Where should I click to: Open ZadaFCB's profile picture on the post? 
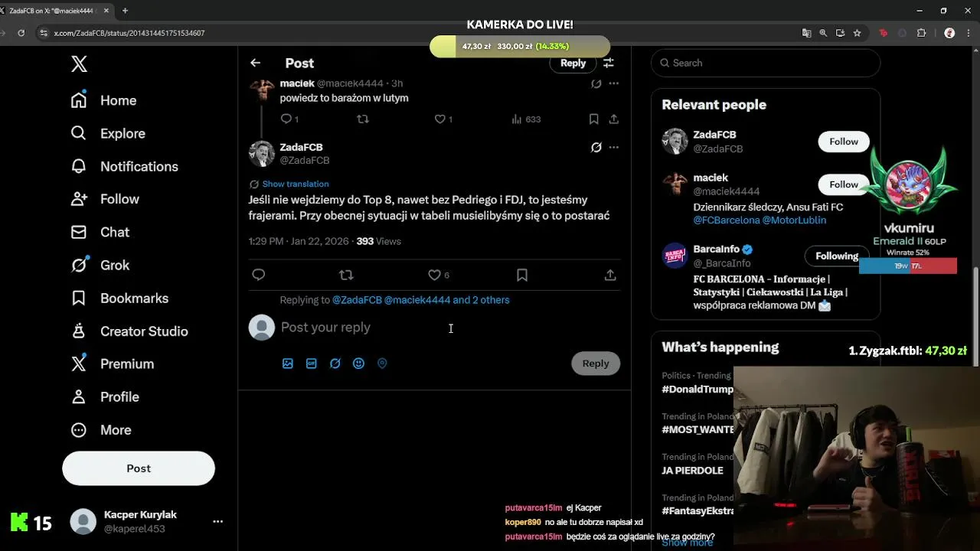[262, 154]
